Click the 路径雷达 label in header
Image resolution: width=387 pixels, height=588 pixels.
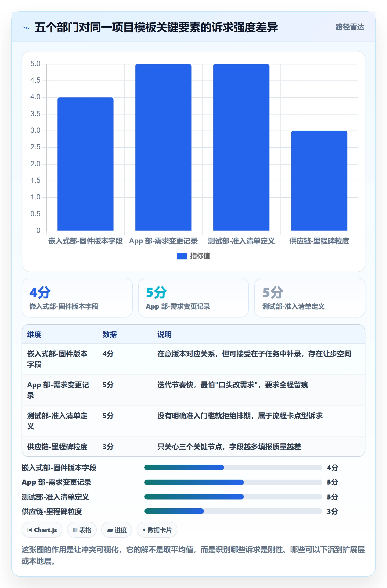click(350, 27)
